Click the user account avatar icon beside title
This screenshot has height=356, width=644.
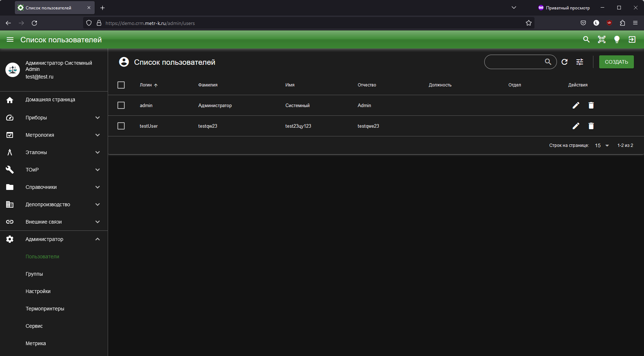pyautogui.click(x=124, y=62)
